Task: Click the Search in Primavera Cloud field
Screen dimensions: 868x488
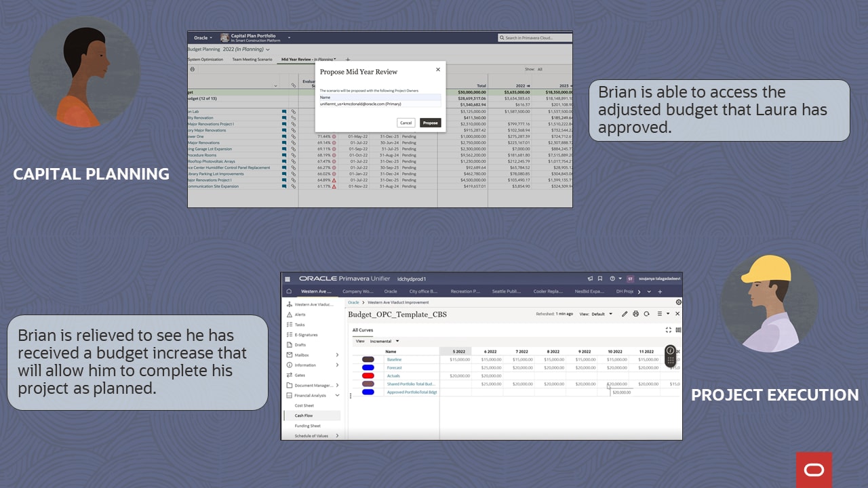Action: [x=534, y=38]
